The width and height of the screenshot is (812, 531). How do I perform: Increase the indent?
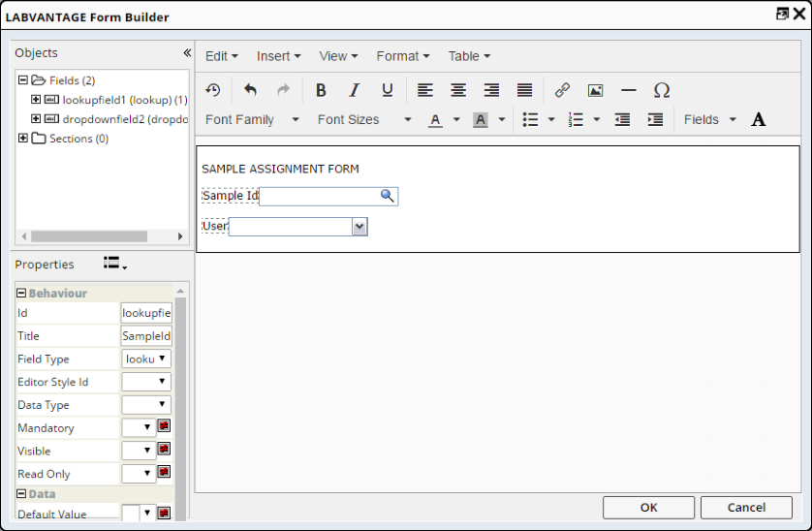pyautogui.click(x=656, y=120)
